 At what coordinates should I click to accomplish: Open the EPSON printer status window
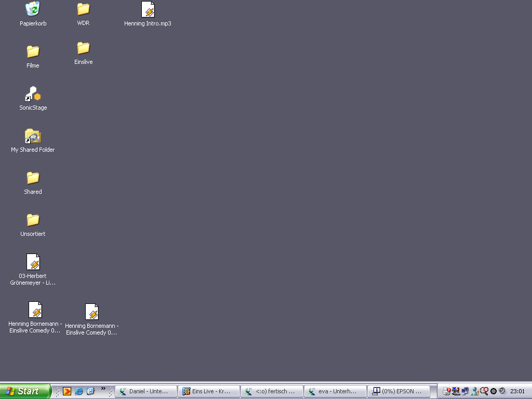pos(398,391)
